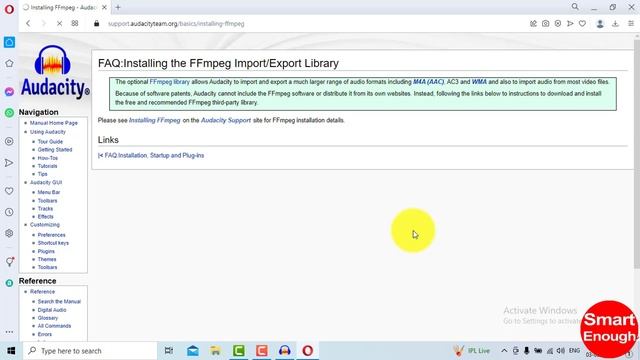This screenshot has width=640, height=360.
Task: Open the Speed Dial grid icon
Action: [x=75, y=24]
